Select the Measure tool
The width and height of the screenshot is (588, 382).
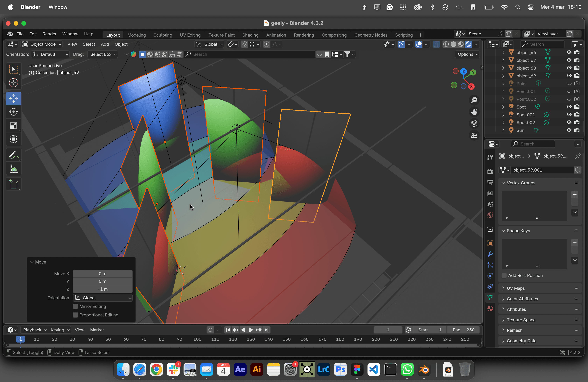[x=13, y=169]
